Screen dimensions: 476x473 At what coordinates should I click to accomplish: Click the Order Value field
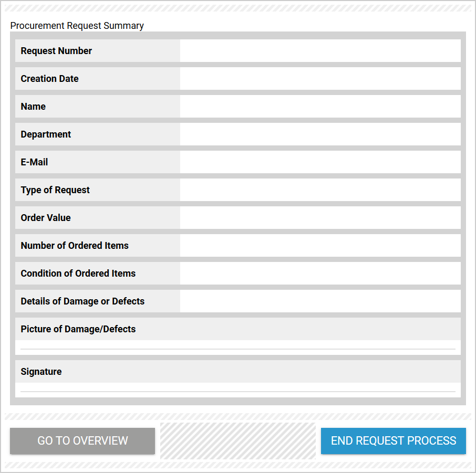(320, 218)
